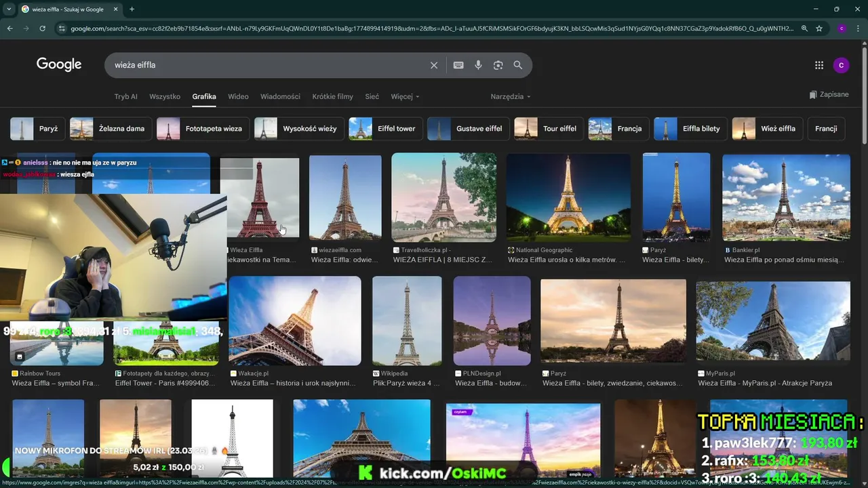Select the Grafika tab
The height and width of the screenshot is (488, 868).
point(204,96)
